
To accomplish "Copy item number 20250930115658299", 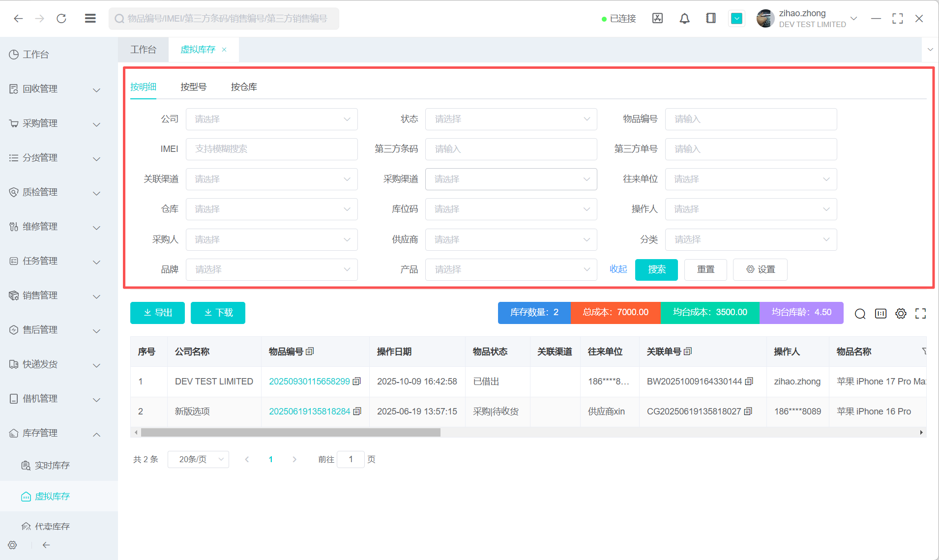I will (x=357, y=382).
